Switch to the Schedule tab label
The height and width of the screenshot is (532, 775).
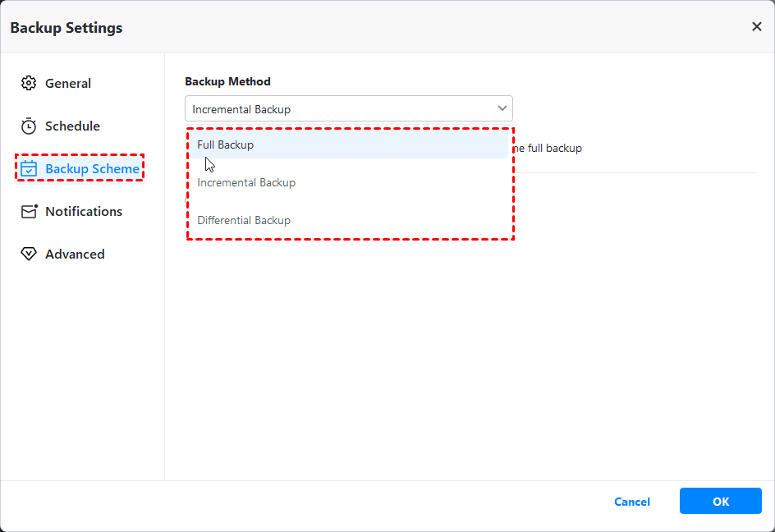[72, 126]
